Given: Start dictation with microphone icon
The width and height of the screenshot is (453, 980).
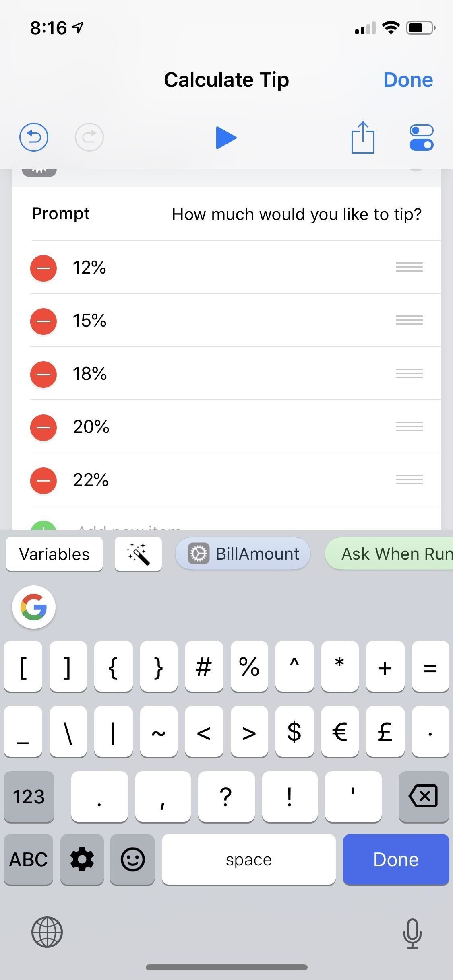Looking at the screenshot, I should coord(412,933).
